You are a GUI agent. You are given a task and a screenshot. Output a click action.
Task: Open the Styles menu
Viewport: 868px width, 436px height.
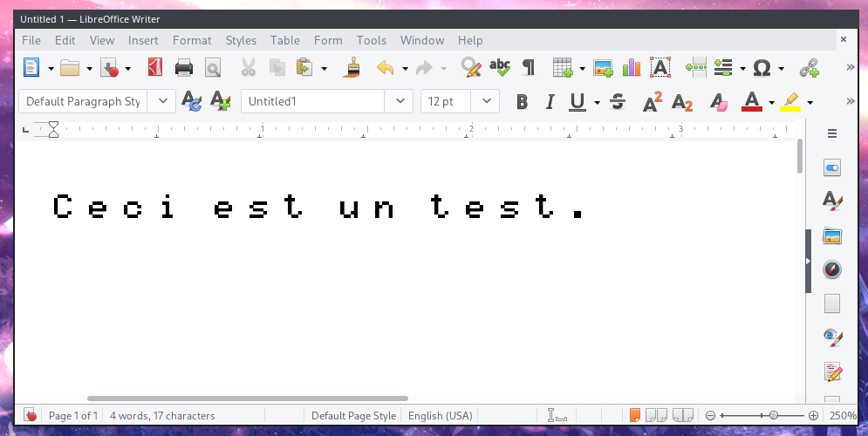[241, 40]
